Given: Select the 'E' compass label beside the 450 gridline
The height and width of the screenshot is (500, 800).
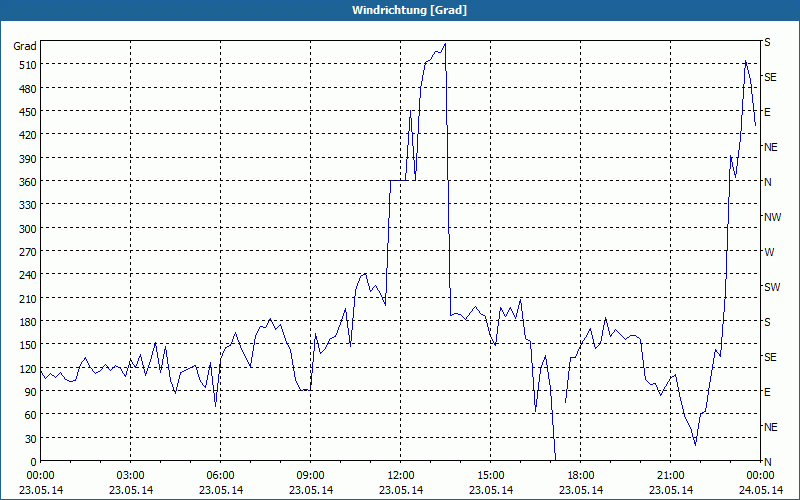Looking at the screenshot, I should coord(767,112).
